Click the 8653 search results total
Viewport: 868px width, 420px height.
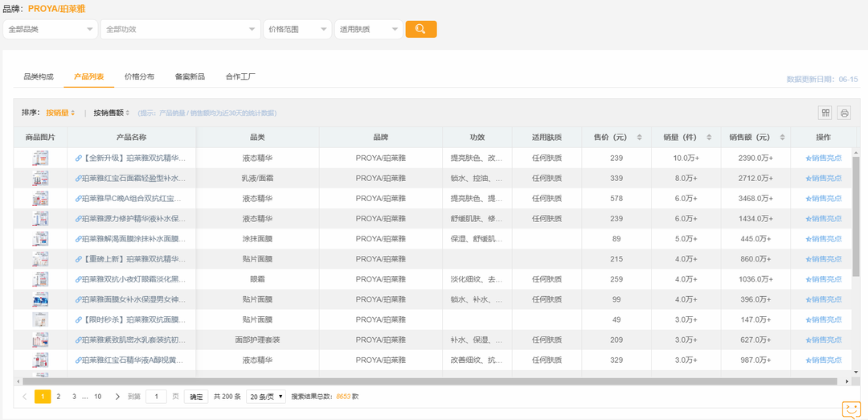343,397
